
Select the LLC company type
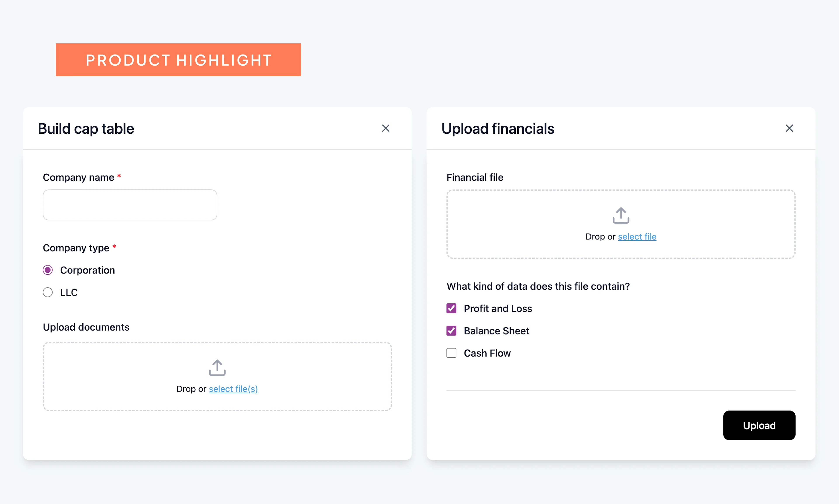48,292
